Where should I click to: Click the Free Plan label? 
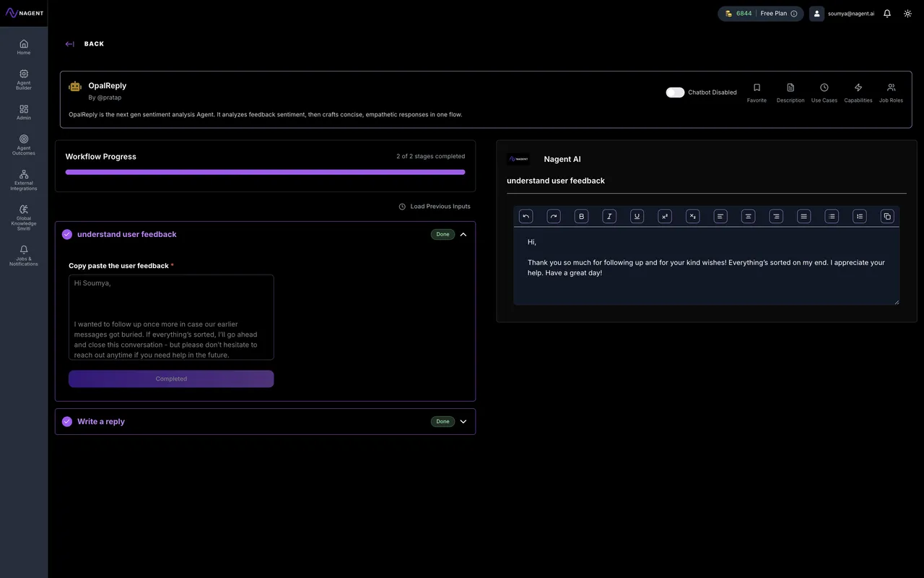pyautogui.click(x=774, y=14)
